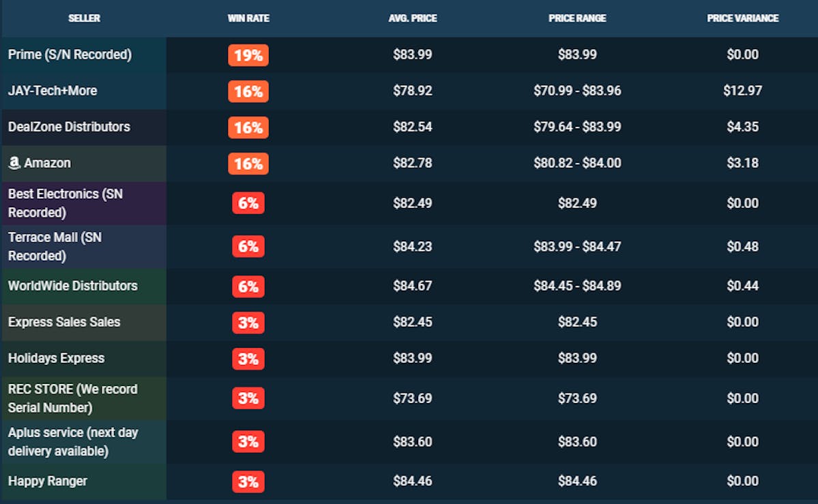
Task: Open the Holidays Express seller name
Action: pyautogui.click(x=57, y=358)
